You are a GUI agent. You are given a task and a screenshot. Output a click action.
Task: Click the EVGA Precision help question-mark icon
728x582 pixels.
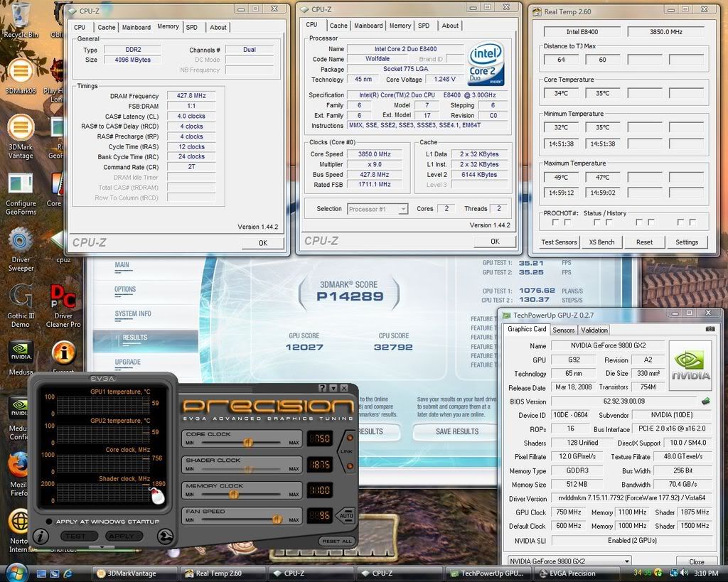[x=322, y=387]
